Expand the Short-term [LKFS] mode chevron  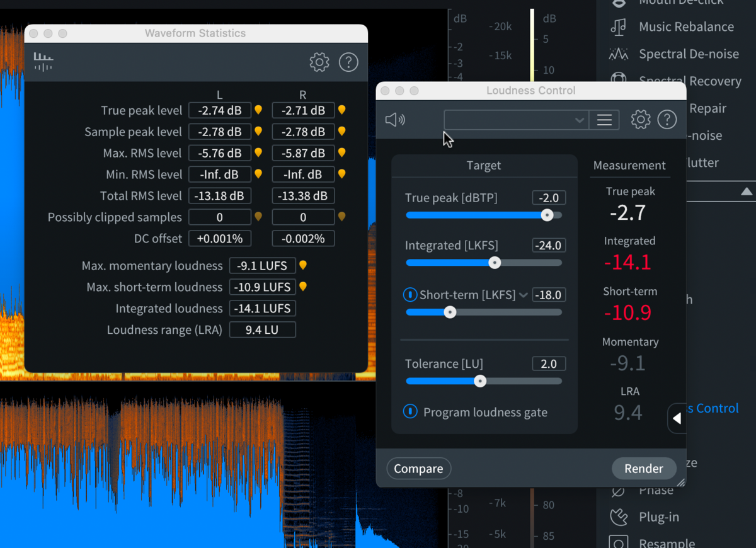pyautogui.click(x=523, y=295)
